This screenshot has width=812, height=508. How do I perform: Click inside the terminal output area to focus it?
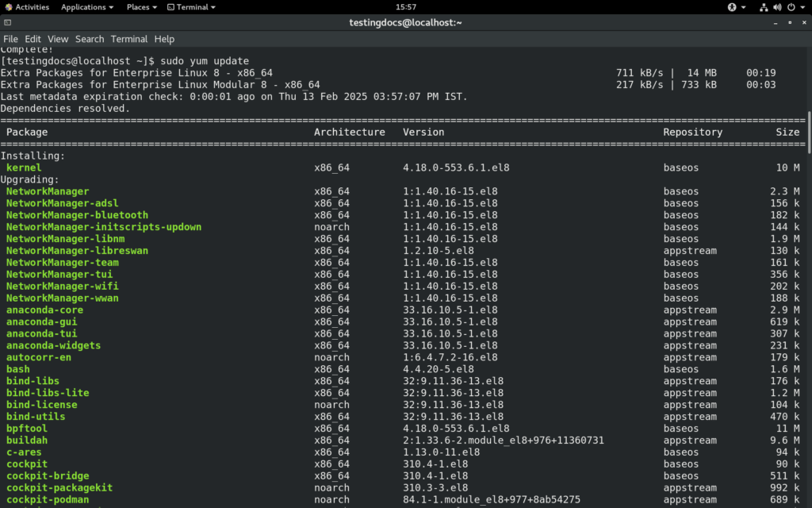pos(396,317)
